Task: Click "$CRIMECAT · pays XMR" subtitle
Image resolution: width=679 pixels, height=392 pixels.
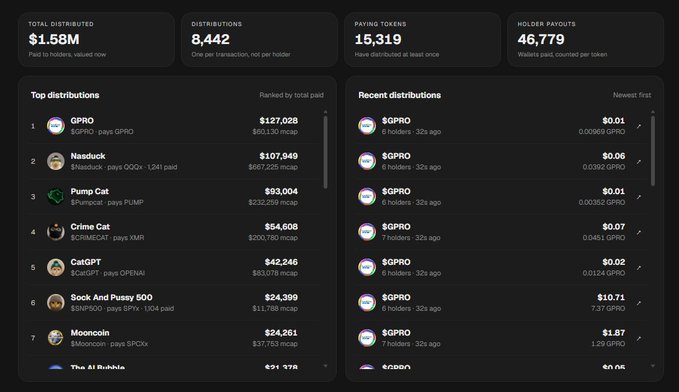Action: (x=107, y=238)
